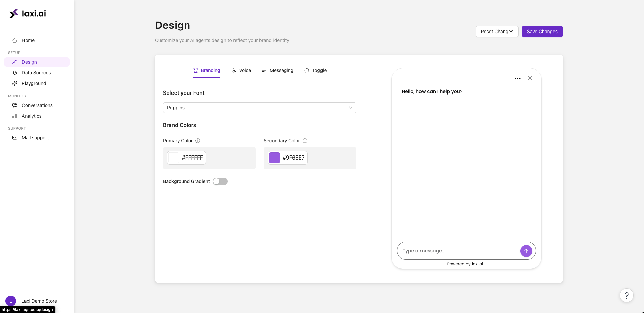
Task: Open Playground via its sparkle icon
Action: click(x=15, y=83)
